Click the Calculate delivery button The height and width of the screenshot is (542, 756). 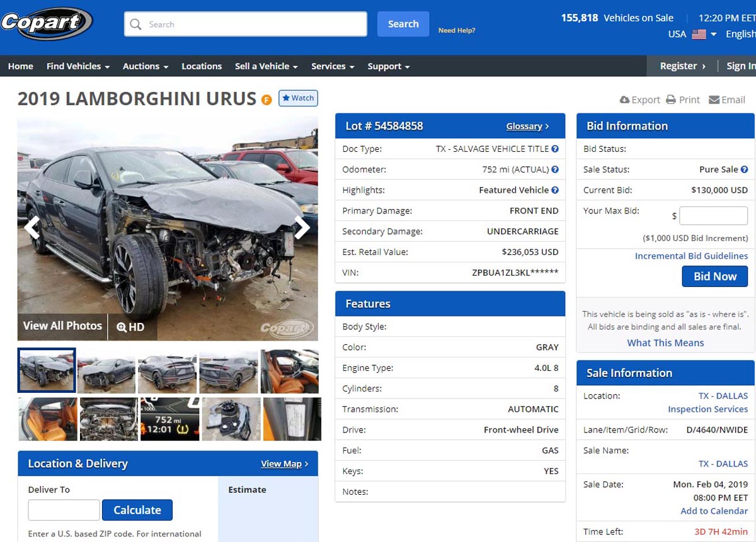[137, 510]
